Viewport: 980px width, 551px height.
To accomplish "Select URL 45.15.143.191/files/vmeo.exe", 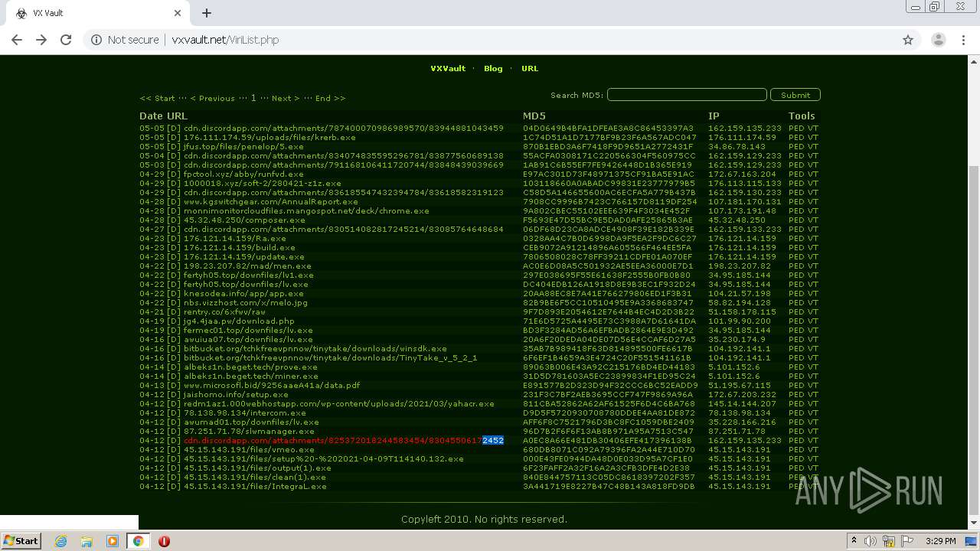I will click(x=249, y=449).
